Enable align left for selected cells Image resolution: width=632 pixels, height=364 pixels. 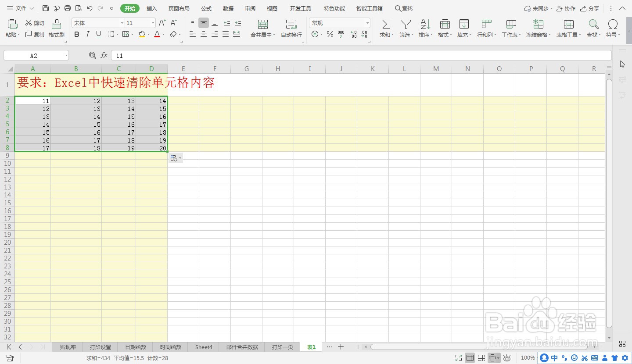(193, 34)
